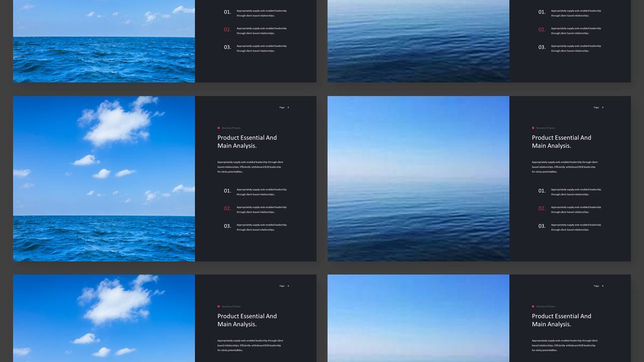
Task: Select the calm-sea slide cut off at the bottom edge
Action: click(479, 318)
